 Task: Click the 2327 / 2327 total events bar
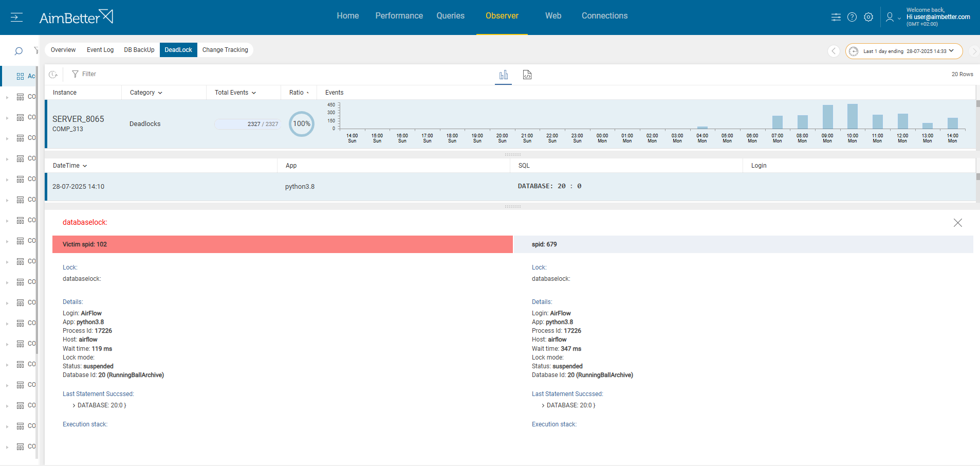tap(247, 124)
